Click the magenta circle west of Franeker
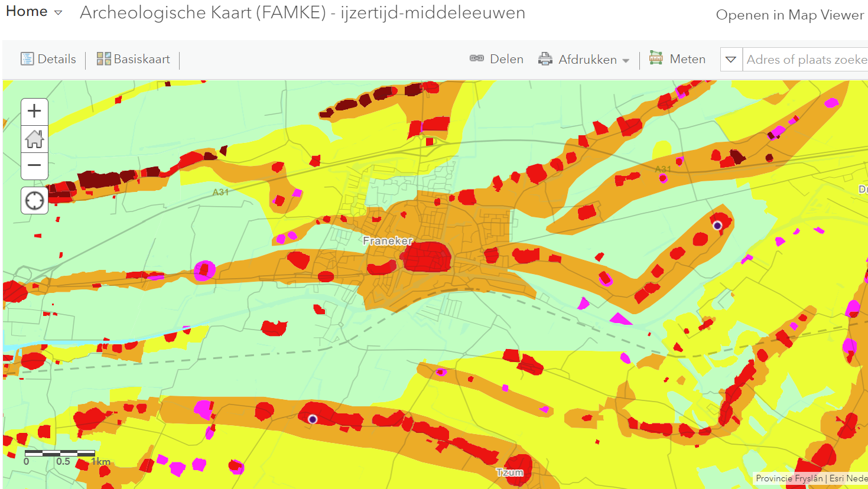This screenshot has height=489, width=868. [x=204, y=270]
